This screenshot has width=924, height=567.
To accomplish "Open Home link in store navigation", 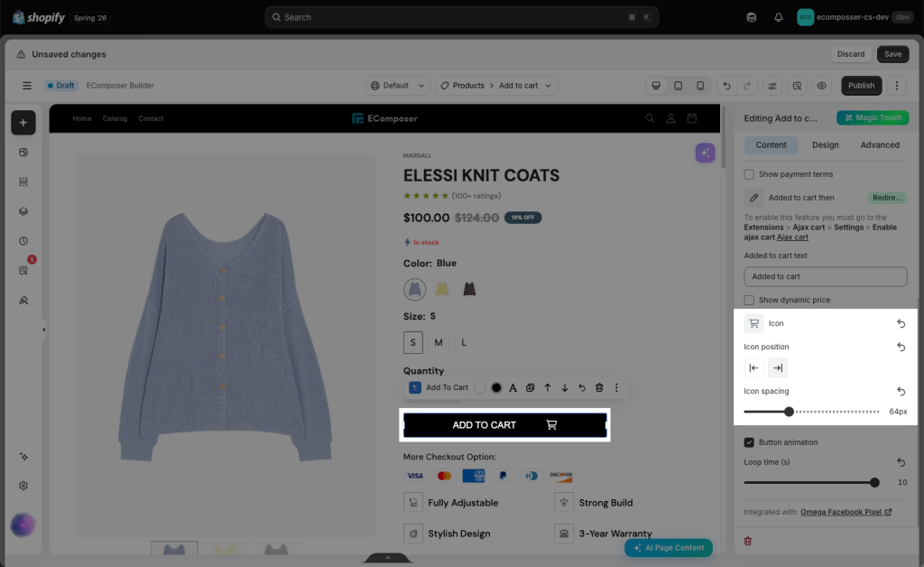I will (x=82, y=118).
